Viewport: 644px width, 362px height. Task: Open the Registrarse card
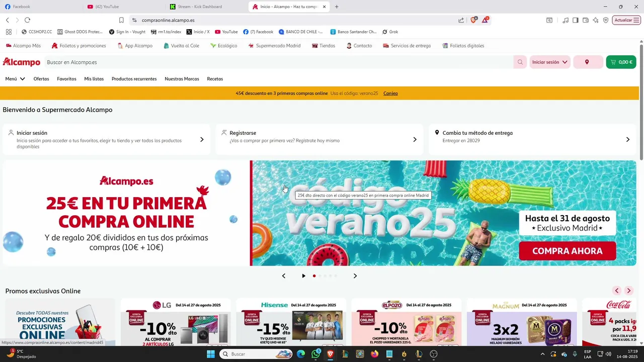319,139
